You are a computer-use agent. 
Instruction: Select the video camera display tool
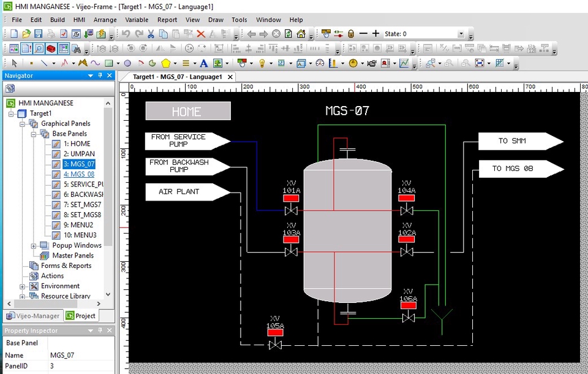click(x=372, y=63)
